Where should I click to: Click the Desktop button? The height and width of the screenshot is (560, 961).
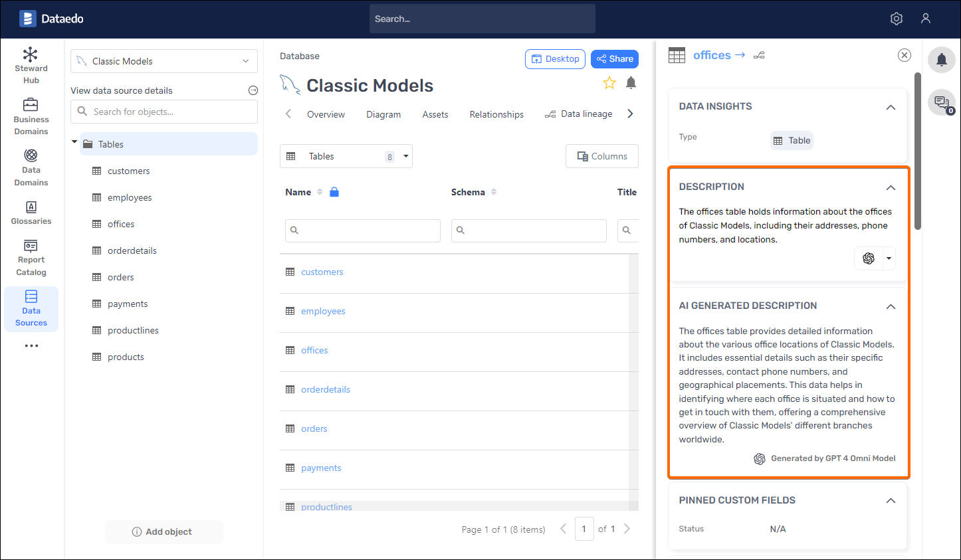pos(555,59)
